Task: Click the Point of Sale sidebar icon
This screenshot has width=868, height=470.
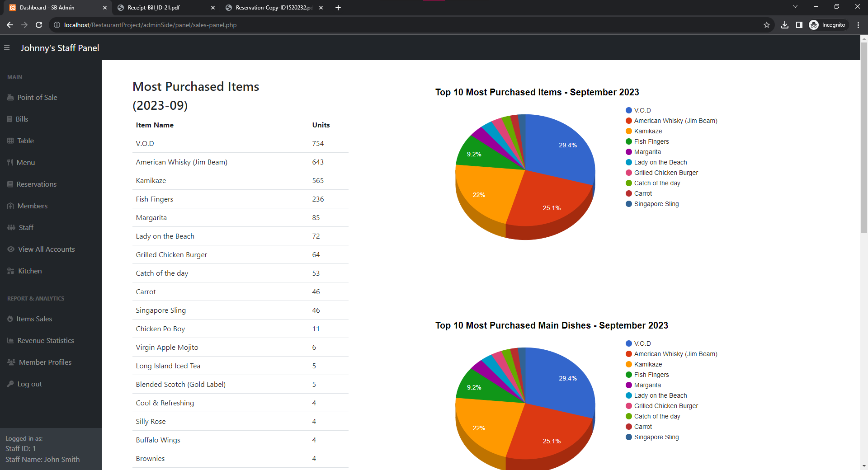Action: 10,97
